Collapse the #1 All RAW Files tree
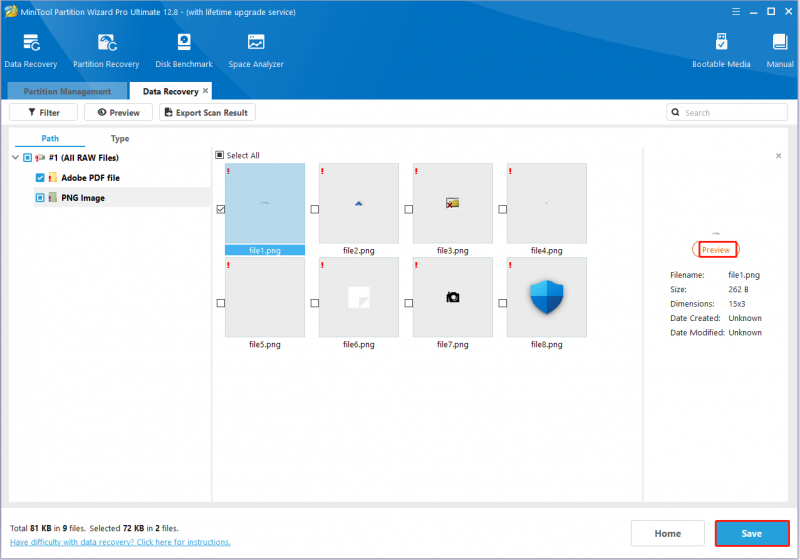 click(x=15, y=158)
